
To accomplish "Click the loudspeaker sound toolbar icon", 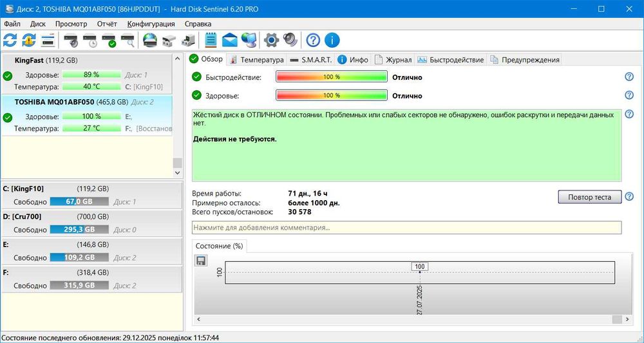I will [x=290, y=40].
